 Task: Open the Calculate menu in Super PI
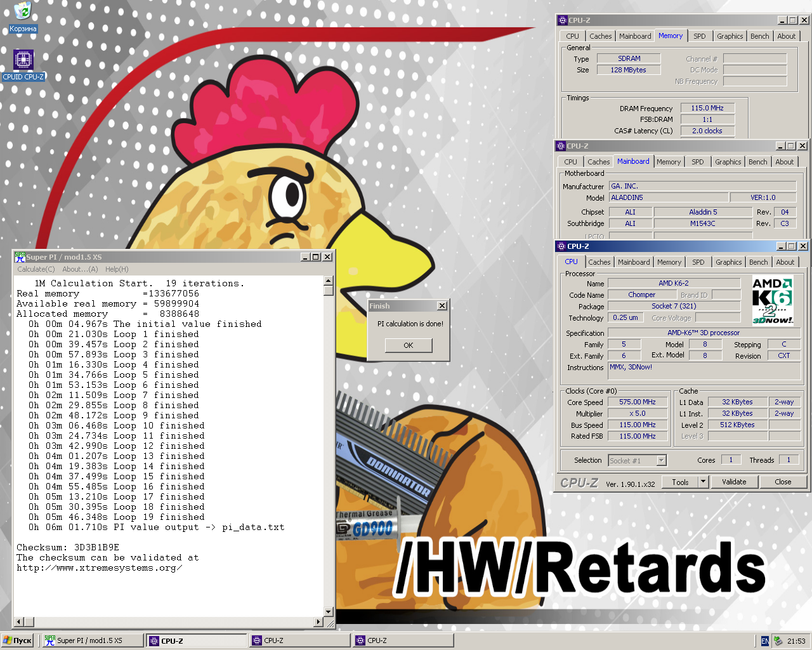[x=36, y=269]
